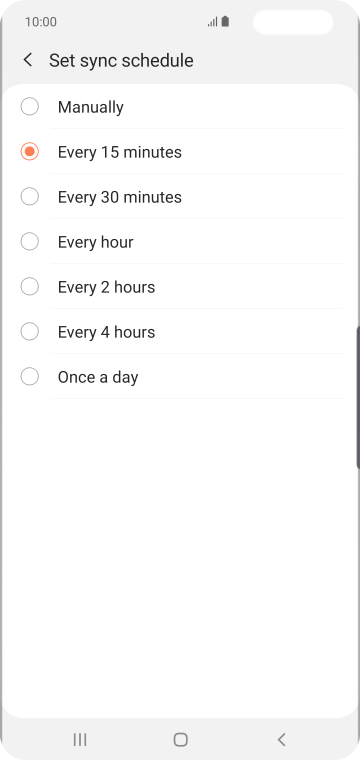The width and height of the screenshot is (360, 760).
Task: Tap the Every 4 hours text
Action: pos(107,332)
